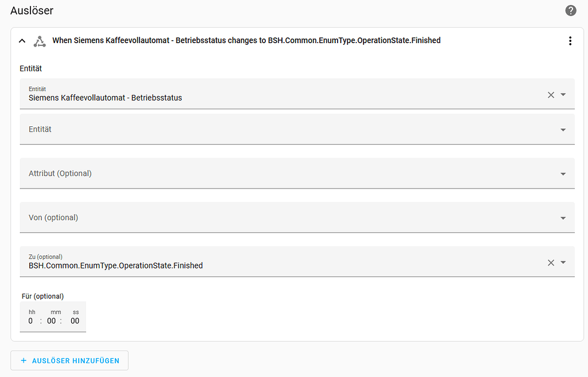The height and width of the screenshot is (377, 588).
Task: Select the mm minutes field
Action: (52, 321)
